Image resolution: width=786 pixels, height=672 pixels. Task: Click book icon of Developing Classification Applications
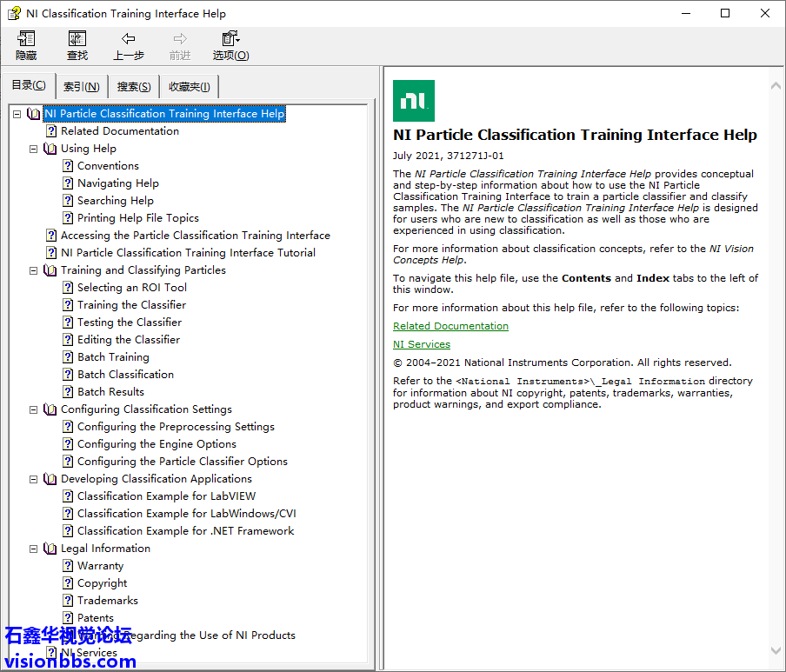point(50,479)
